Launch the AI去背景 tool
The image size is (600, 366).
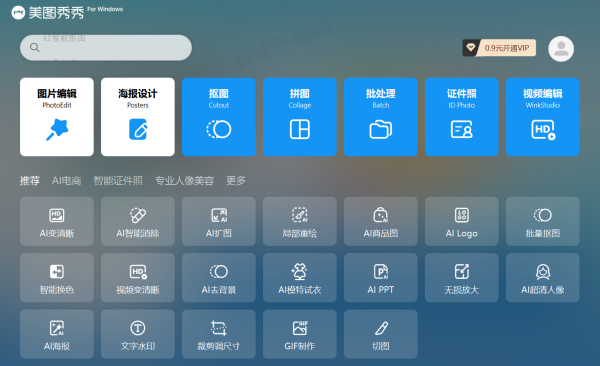[x=218, y=278]
